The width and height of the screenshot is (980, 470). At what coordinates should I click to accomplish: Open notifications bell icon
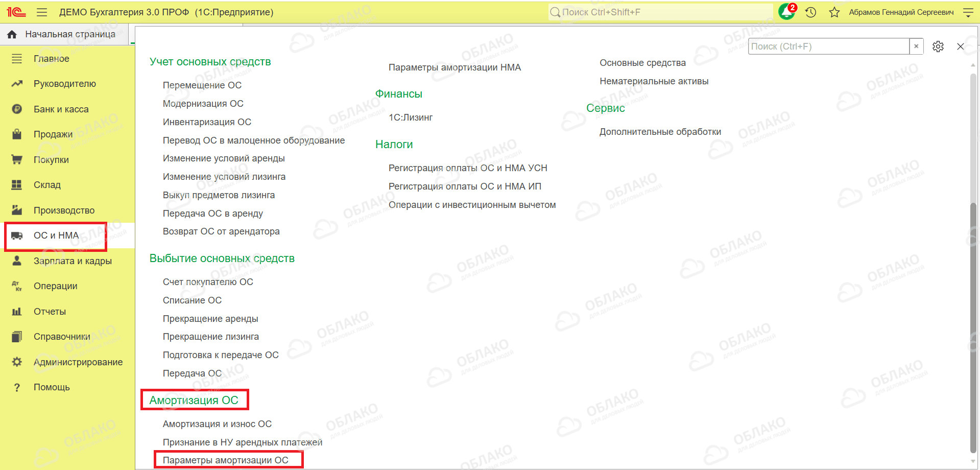coord(786,12)
